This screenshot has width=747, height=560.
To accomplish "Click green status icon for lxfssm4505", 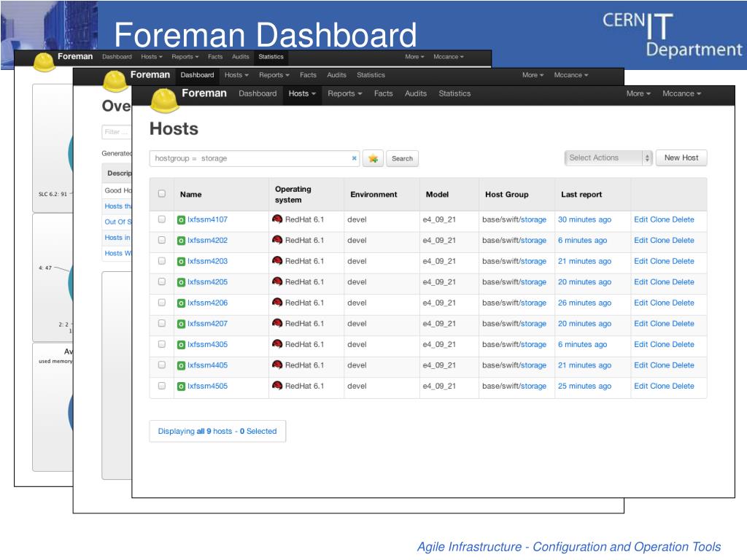I will [181, 386].
